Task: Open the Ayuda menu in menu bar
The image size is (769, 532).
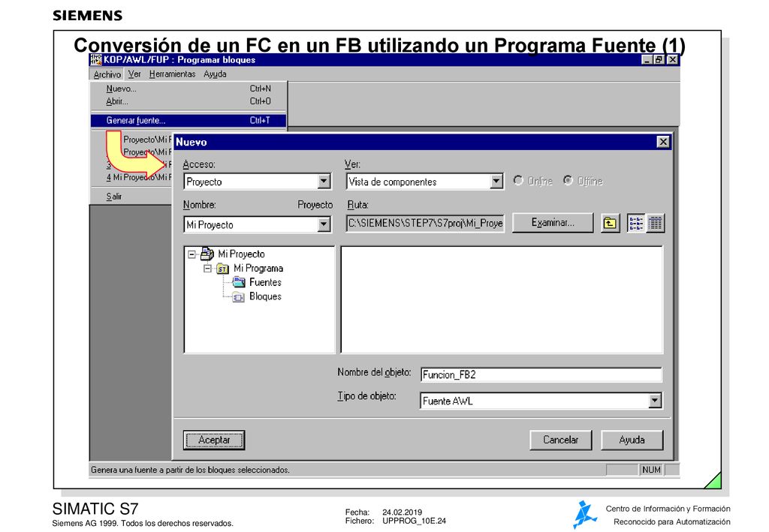Action: click(215, 74)
